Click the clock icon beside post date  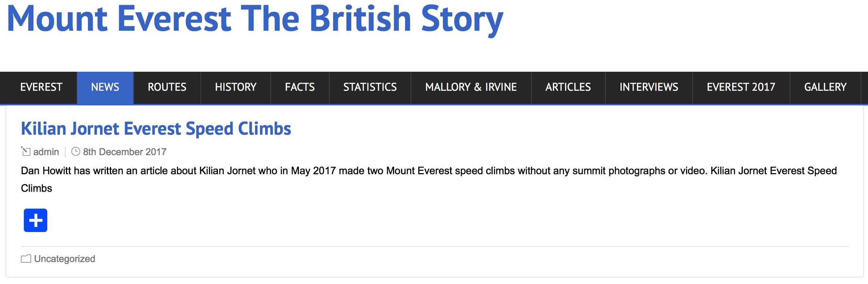tap(75, 152)
